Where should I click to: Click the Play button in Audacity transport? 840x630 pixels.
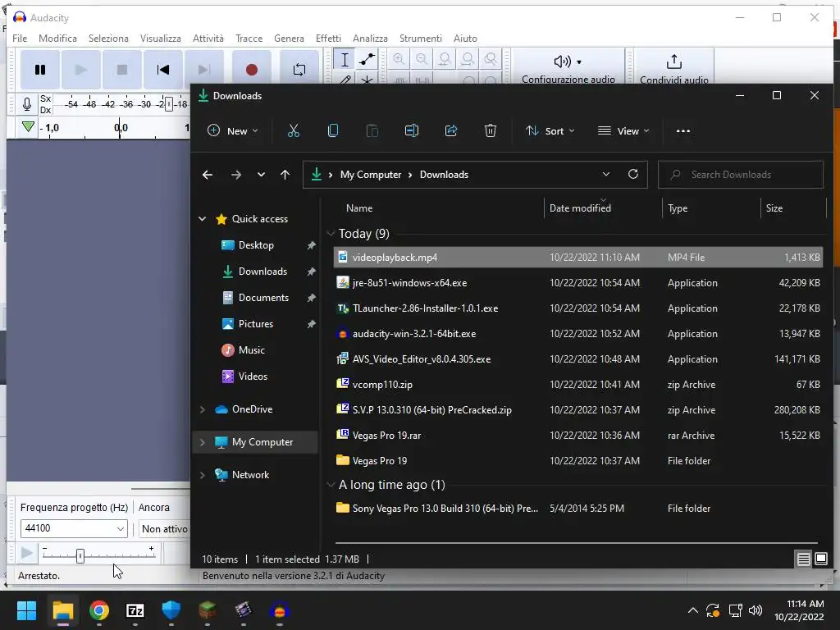(81, 70)
